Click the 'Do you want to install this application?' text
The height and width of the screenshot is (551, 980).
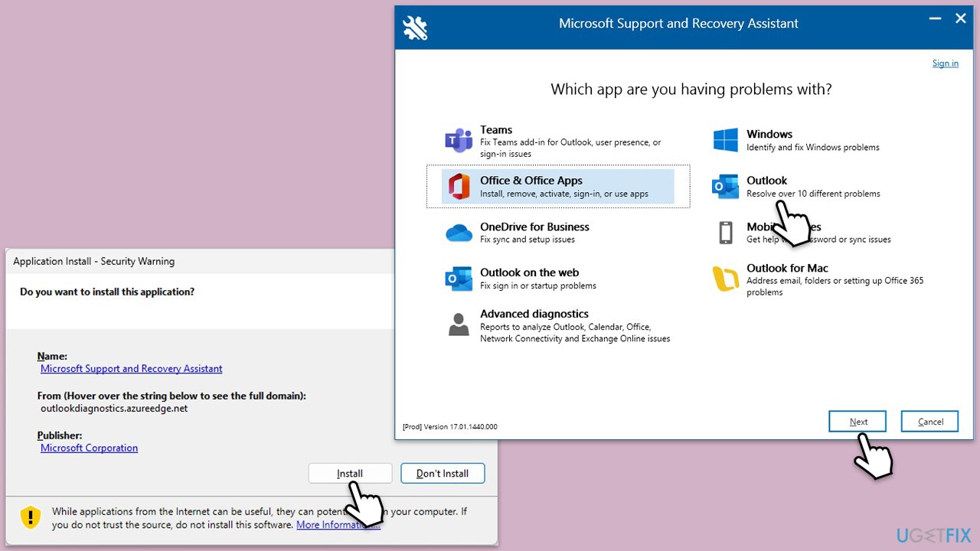pyautogui.click(x=107, y=292)
